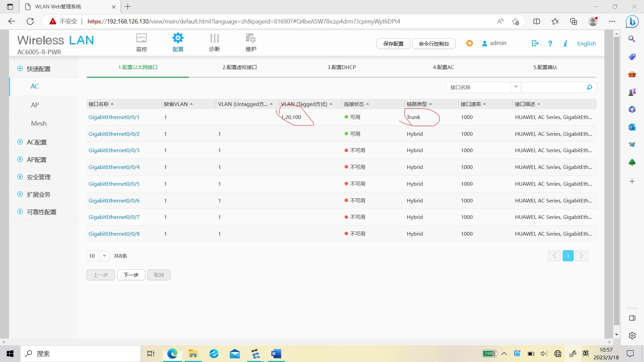The image size is (644, 362).
Task: Click the 保存配置 save button
Action: [x=393, y=44]
